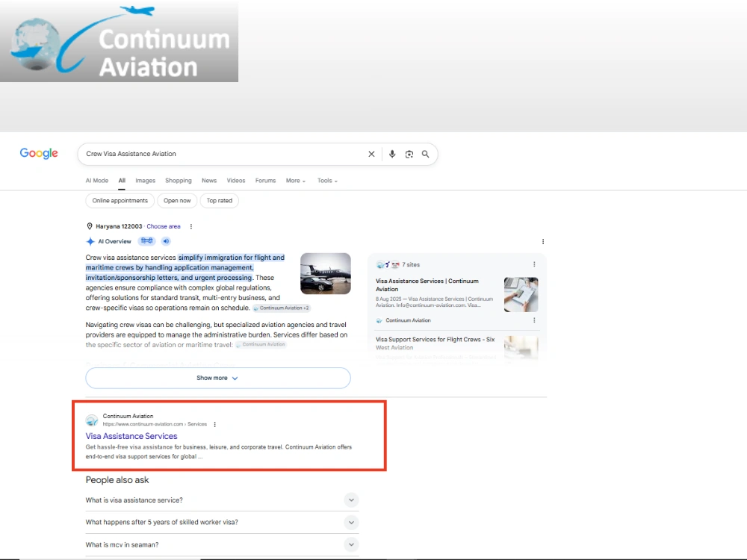Image resolution: width=747 pixels, height=560 pixels.
Task: Enable the Top rated filter chip
Action: [220, 200]
